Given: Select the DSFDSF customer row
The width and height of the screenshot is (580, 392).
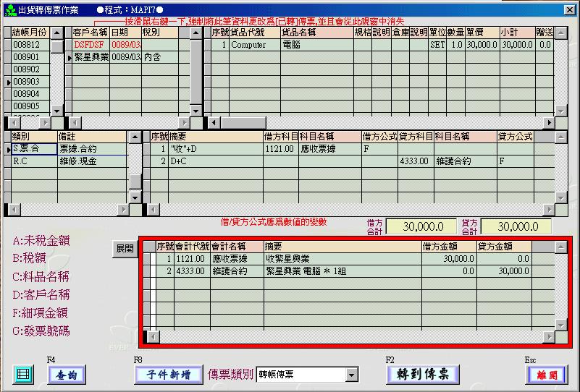Looking at the screenshot, I should coord(90,45).
